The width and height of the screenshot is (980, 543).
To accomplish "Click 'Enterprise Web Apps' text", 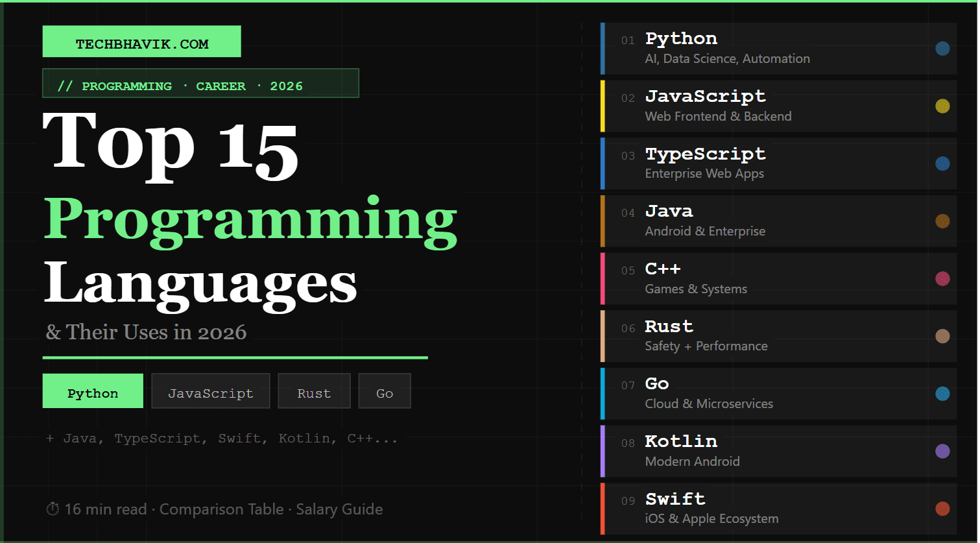I will pyautogui.click(x=704, y=174).
